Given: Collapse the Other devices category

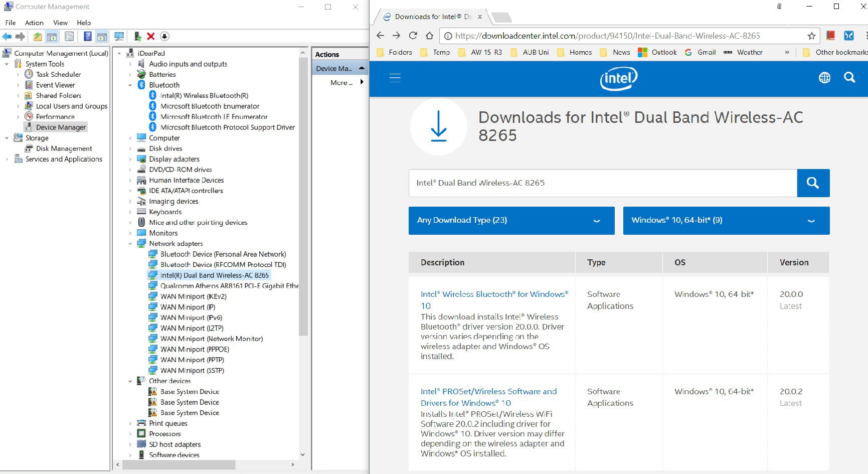Looking at the screenshot, I should (x=130, y=381).
